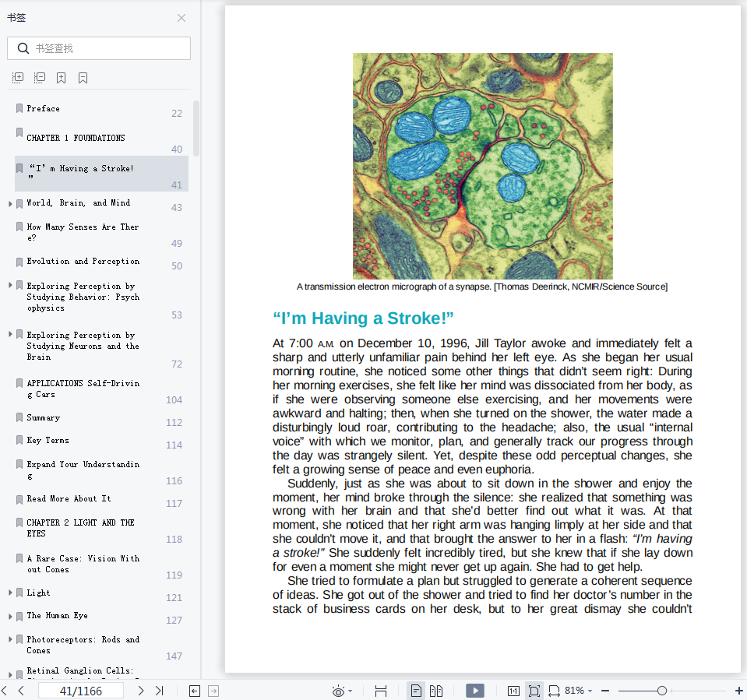Click the zoom slider handle
Image resolution: width=747 pixels, height=700 pixels.
tap(662, 691)
